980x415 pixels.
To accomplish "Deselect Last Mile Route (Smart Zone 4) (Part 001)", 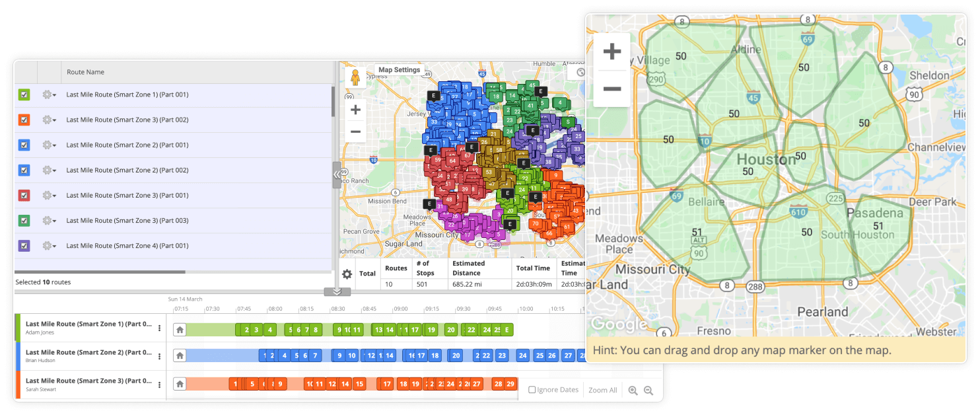I will (x=24, y=245).
